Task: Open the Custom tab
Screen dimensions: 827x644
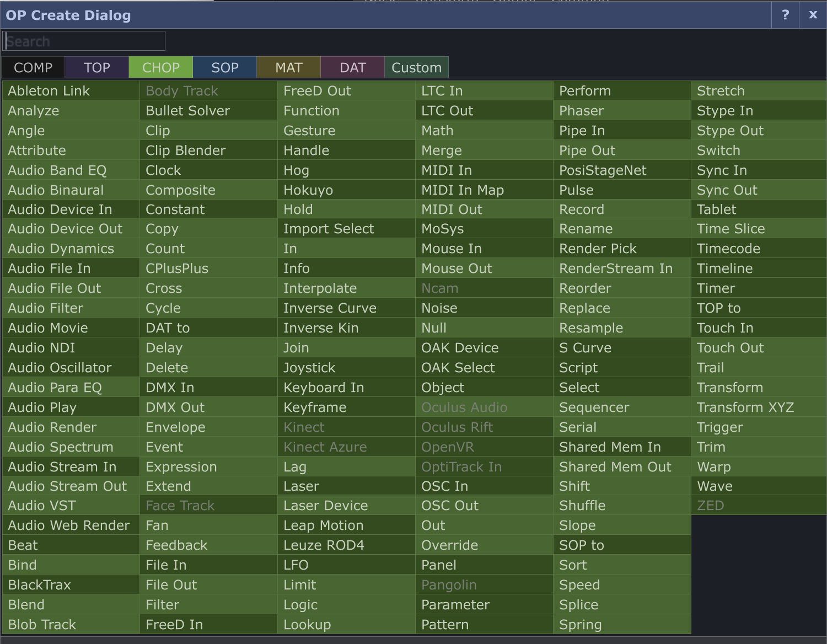Action: point(417,67)
